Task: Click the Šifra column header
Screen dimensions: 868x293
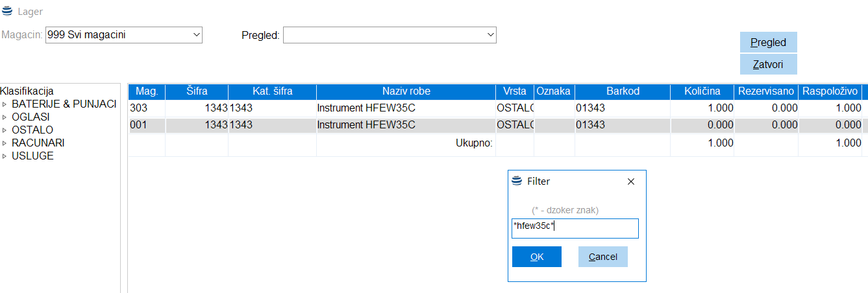Action: [197, 91]
